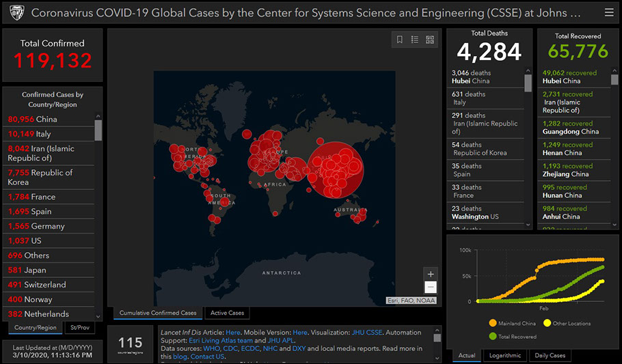Open the ECDC data source link

[x=250, y=348]
